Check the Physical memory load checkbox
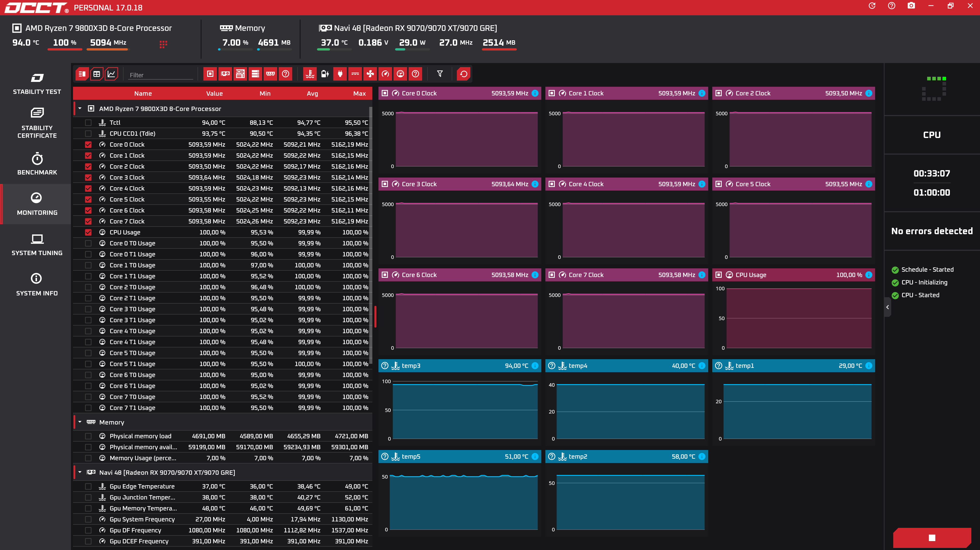980x550 pixels. click(x=88, y=436)
